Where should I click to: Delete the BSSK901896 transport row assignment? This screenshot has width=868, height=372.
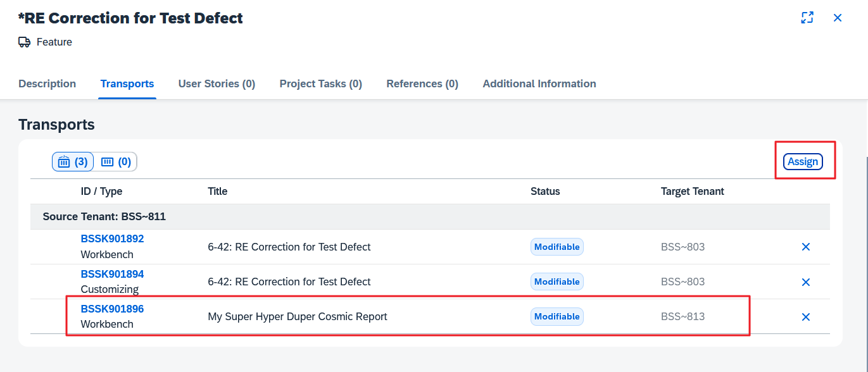[x=806, y=317]
